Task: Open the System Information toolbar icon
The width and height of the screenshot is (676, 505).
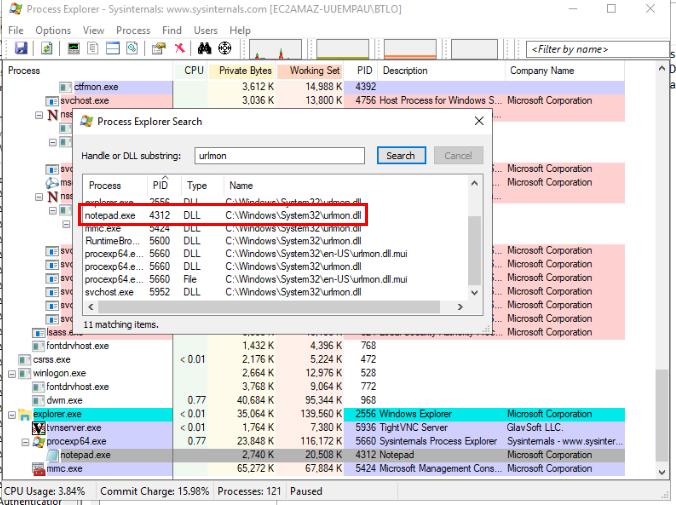Action: [x=73, y=48]
